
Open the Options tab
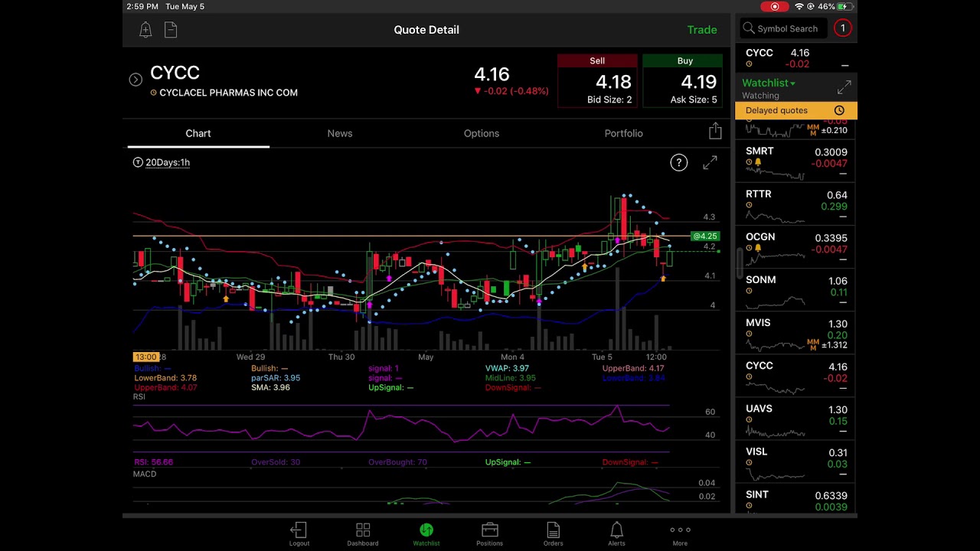482,133
